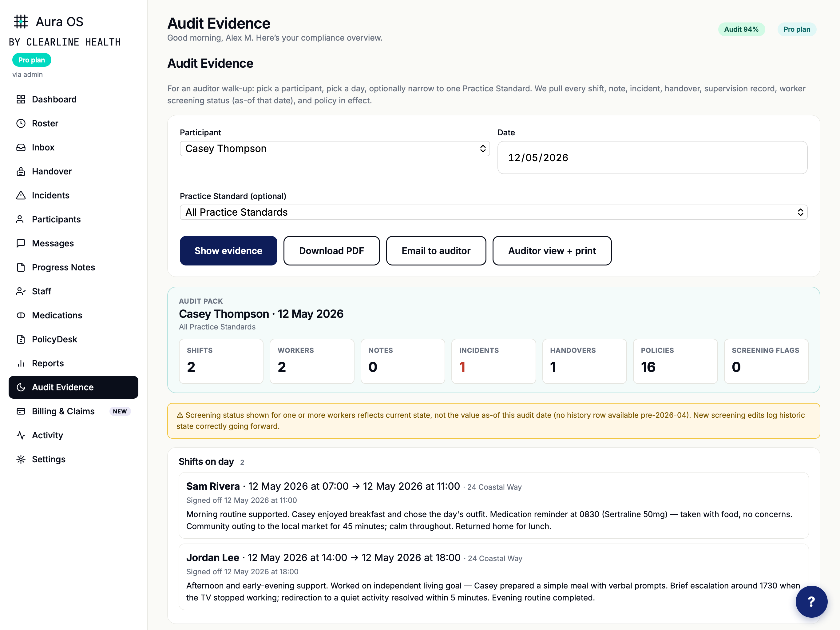
Task: Click the Aura OS grid logo icon
Action: pos(21,22)
